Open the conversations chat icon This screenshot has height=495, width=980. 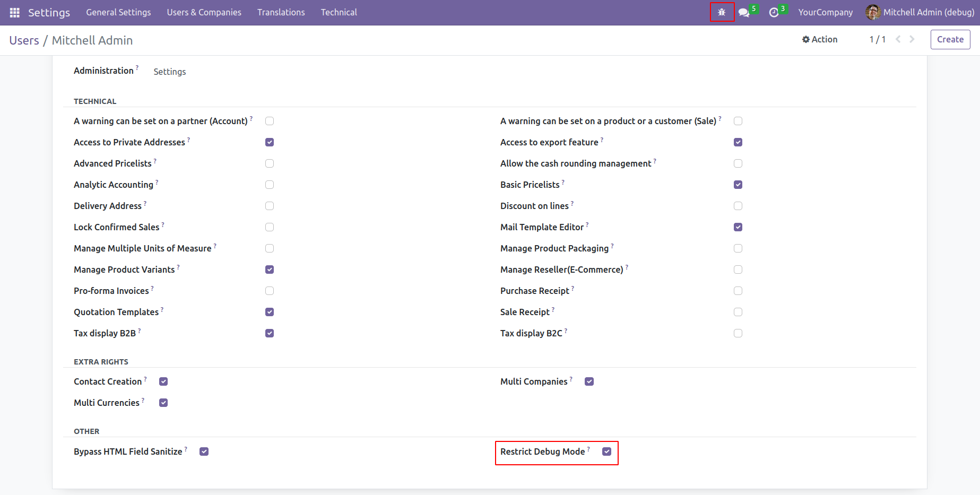(x=744, y=12)
